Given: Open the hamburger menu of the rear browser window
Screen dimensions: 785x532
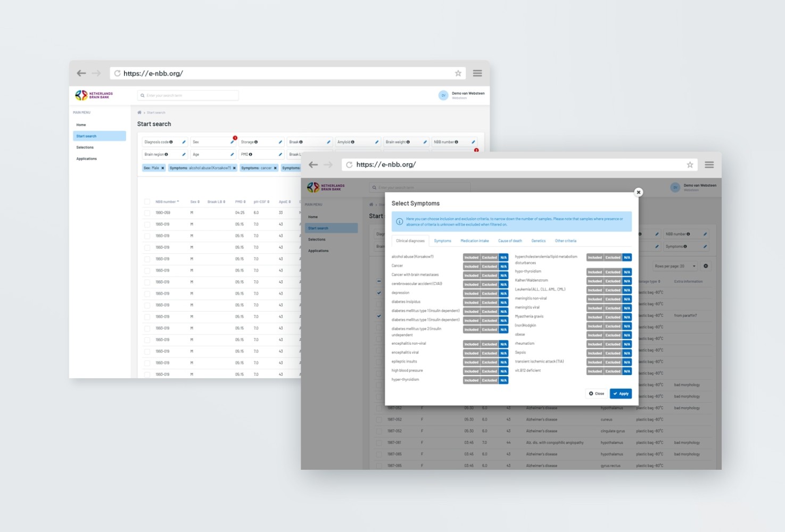Looking at the screenshot, I should pos(477,73).
